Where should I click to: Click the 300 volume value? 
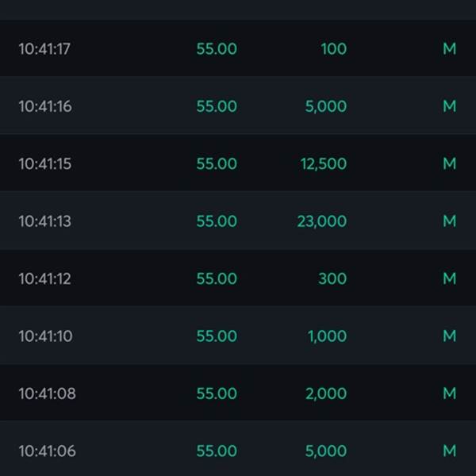click(332, 278)
